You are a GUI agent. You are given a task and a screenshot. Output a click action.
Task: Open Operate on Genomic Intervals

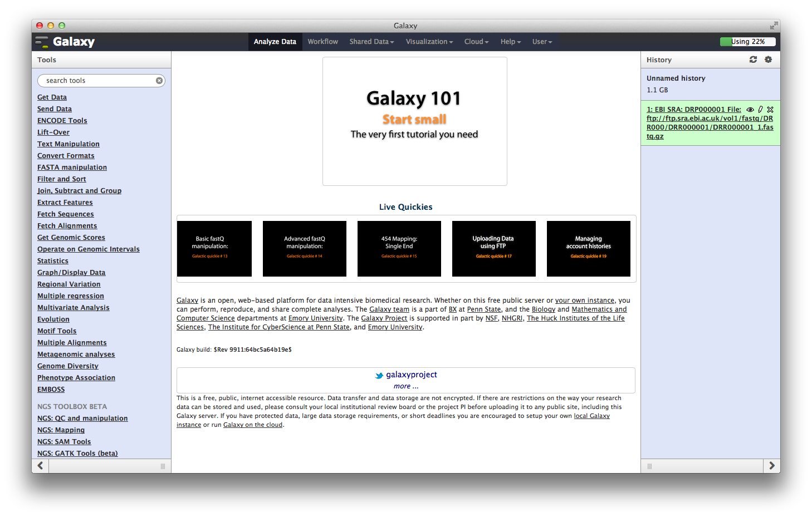pyautogui.click(x=89, y=249)
